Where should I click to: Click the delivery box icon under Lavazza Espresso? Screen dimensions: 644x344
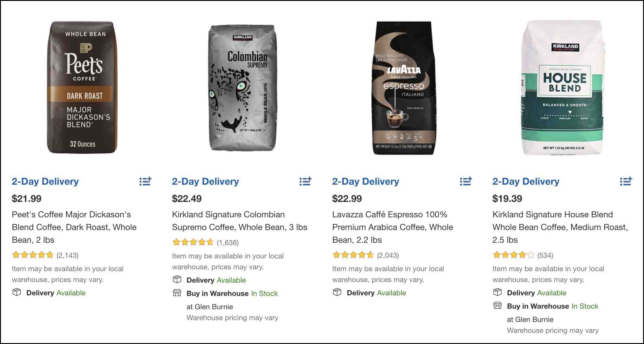pos(337,292)
